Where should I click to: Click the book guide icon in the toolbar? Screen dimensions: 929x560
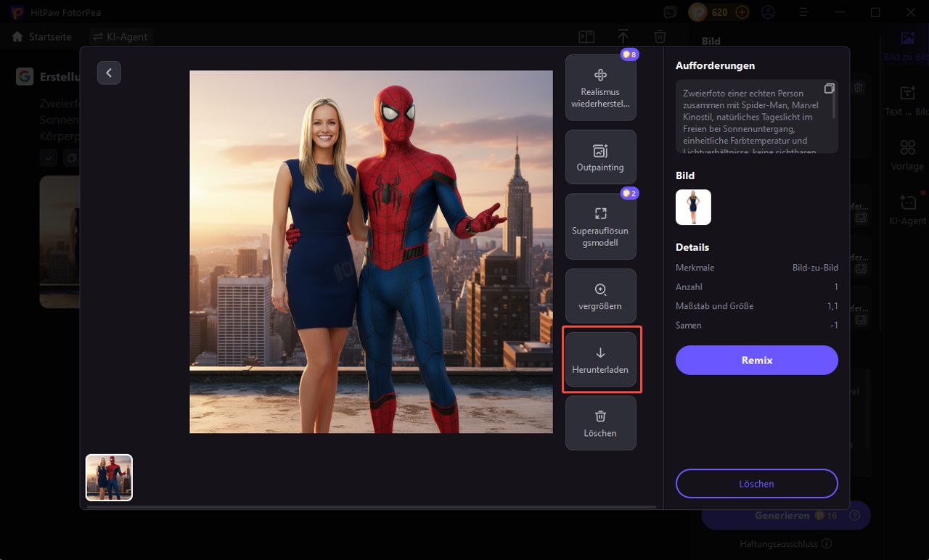tap(586, 37)
